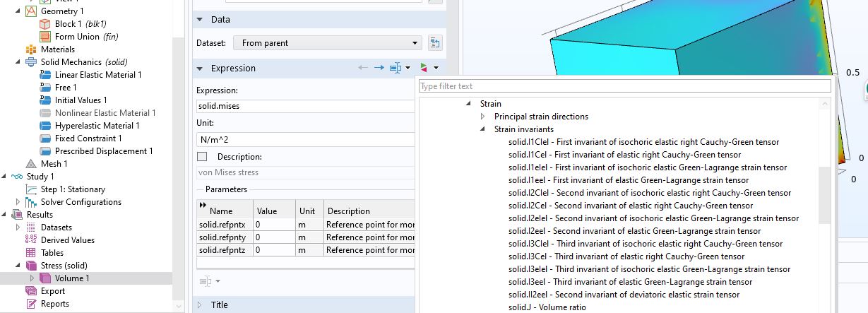This screenshot has height=313, width=868.
Task: Open the Dataset dropdown showing From parent
Action: click(328, 43)
